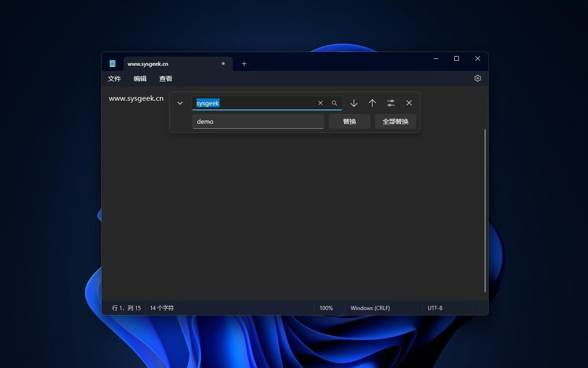Click the Windows (CRLF) status indicator
This screenshot has width=588, height=368.
(370, 308)
